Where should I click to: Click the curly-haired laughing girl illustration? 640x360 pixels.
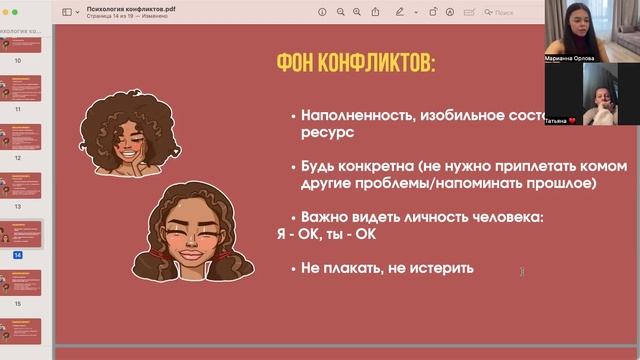click(x=130, y=133)
